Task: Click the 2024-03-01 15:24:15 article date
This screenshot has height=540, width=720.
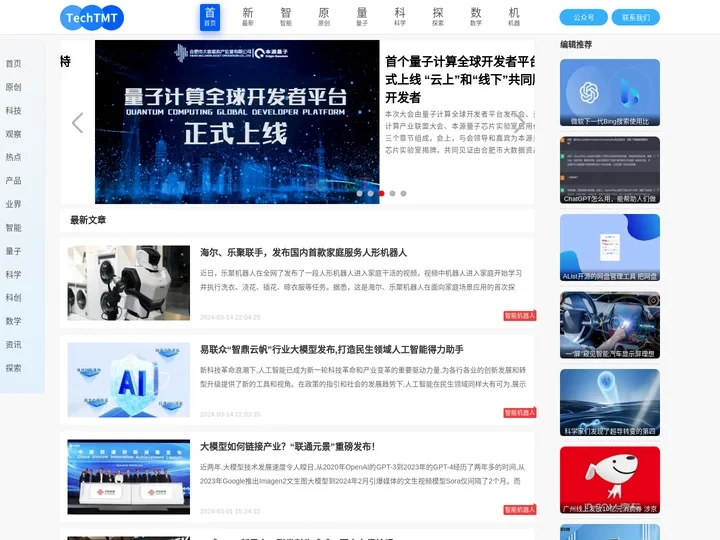Action: coord(230,511)
